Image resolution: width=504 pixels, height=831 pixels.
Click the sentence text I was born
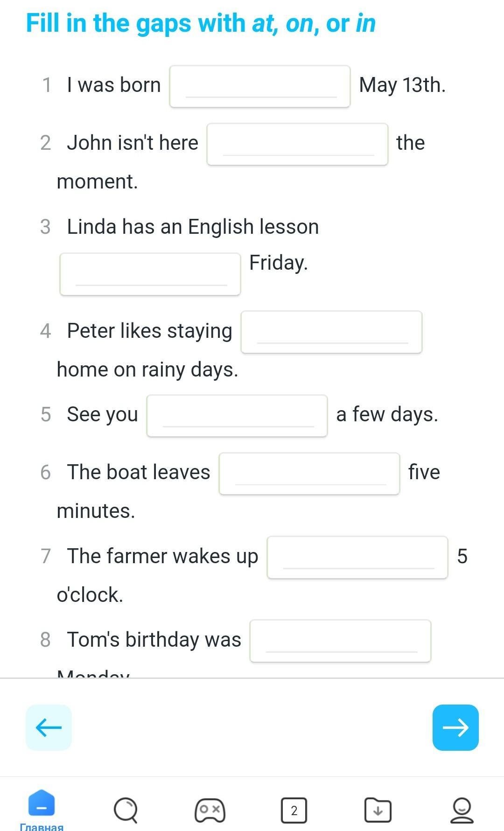point(114,85)
